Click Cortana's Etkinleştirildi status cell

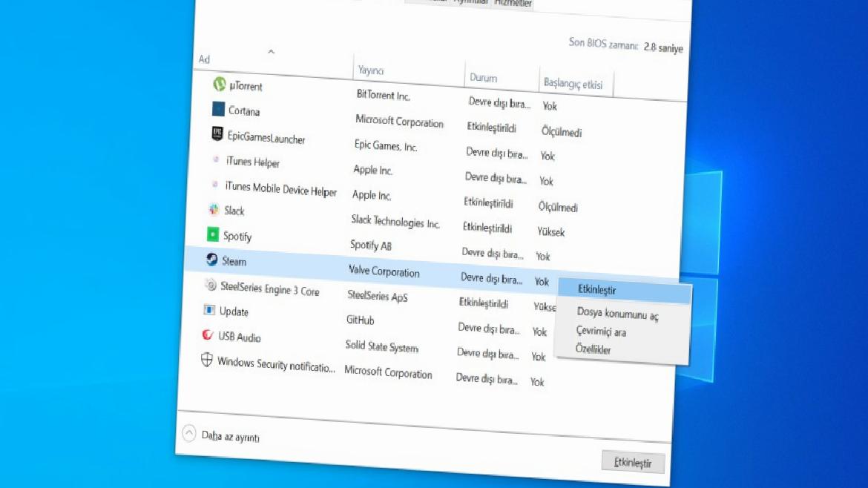pos(492,128)
